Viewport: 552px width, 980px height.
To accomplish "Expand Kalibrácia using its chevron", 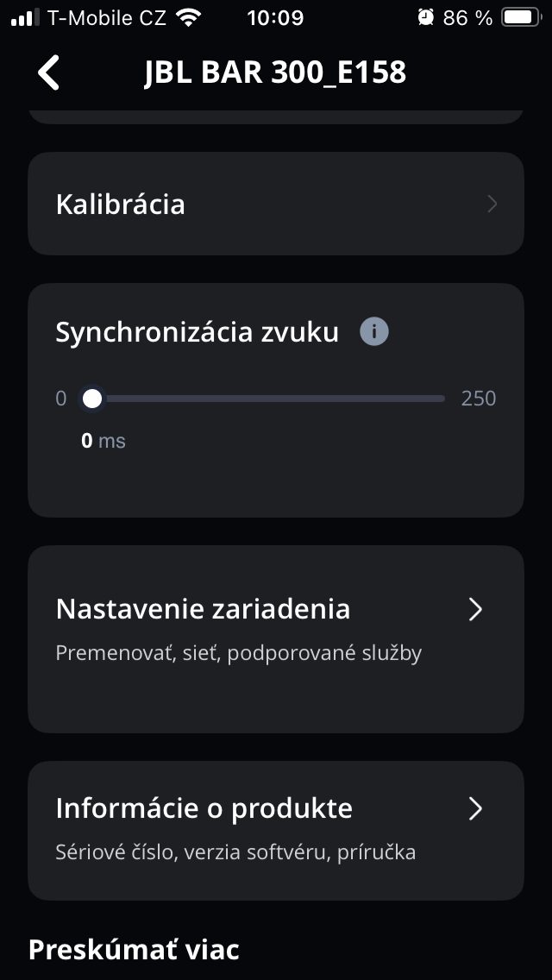I will coord(492,204).
